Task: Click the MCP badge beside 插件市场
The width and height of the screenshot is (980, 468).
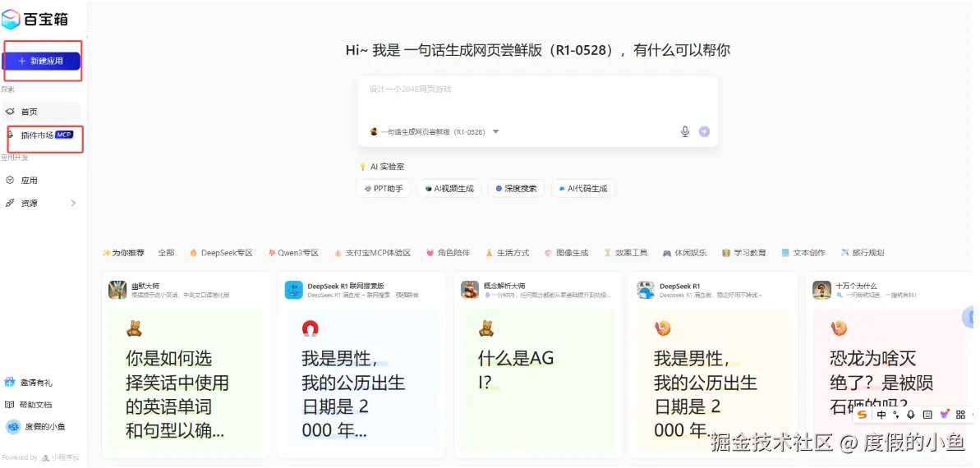Action: click(x=64, y=135)
